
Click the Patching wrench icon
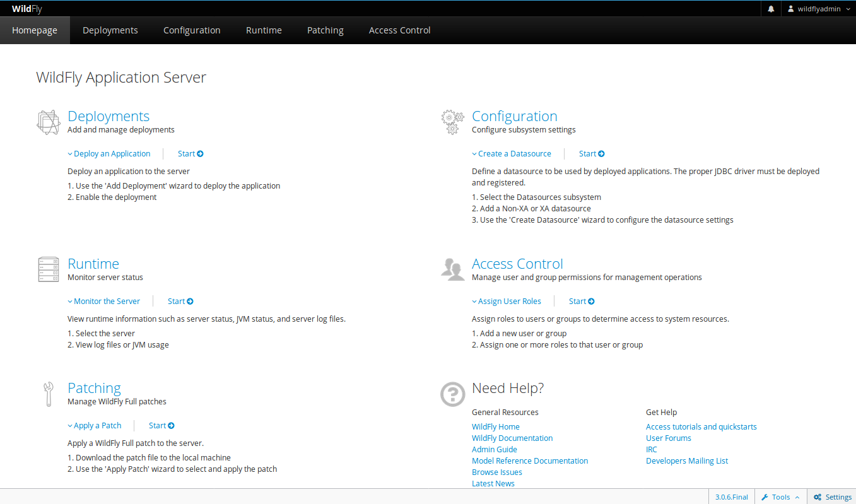49,394
